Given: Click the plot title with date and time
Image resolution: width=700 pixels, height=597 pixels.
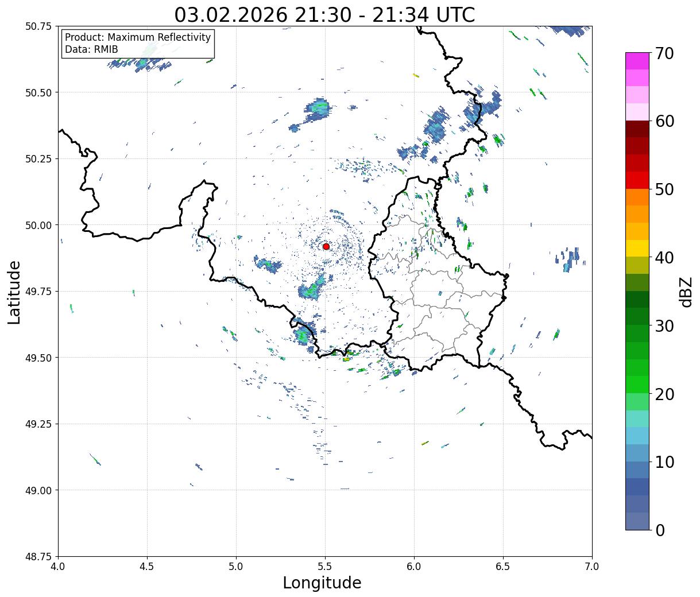Looking at the screenshot, I should [324, 14].
